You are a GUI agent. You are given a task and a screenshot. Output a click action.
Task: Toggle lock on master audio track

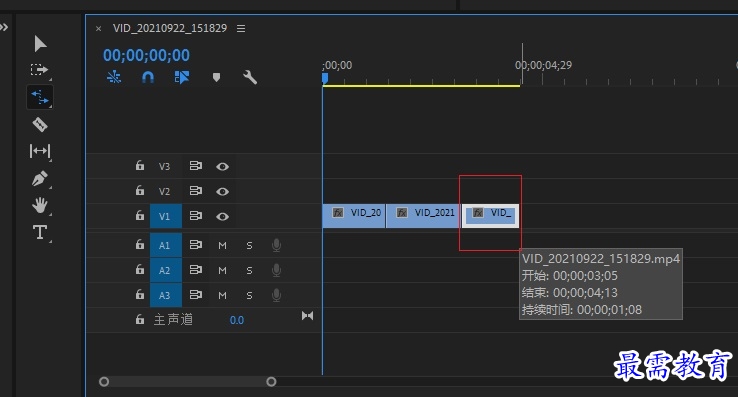point(140,319)
